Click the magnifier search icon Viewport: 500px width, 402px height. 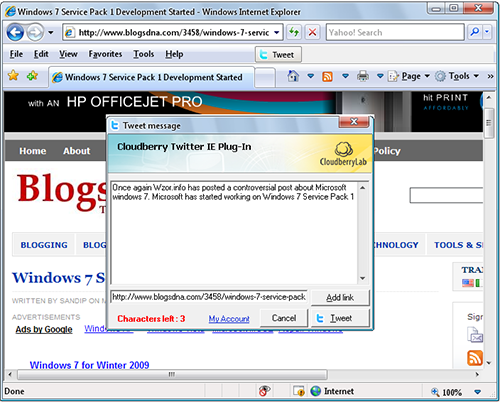pos(474,32)
